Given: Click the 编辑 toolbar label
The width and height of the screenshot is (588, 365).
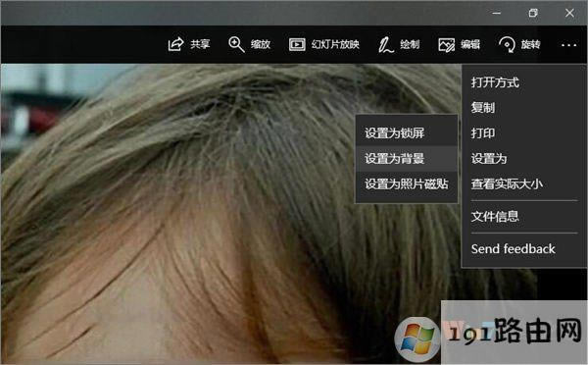Looking at the screenshot, I should click(470, 44).
